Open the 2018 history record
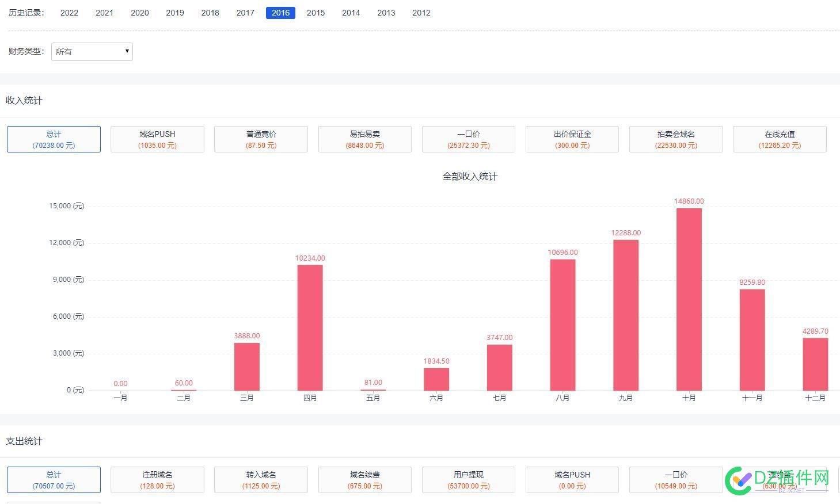This screenshot has width=840, height=504. pos(210,13)
